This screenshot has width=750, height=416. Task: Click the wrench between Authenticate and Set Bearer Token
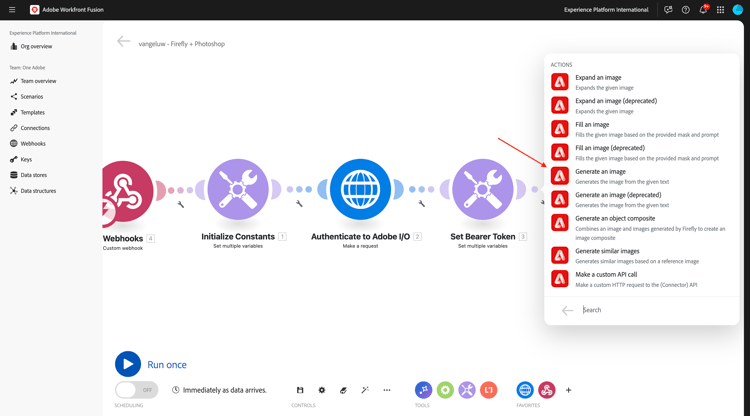421,204
